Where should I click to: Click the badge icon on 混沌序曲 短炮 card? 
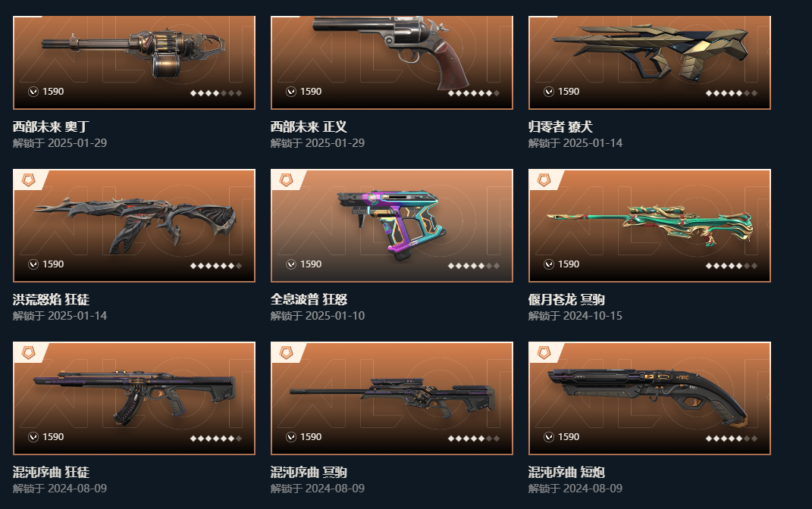(x=544, y=353)
